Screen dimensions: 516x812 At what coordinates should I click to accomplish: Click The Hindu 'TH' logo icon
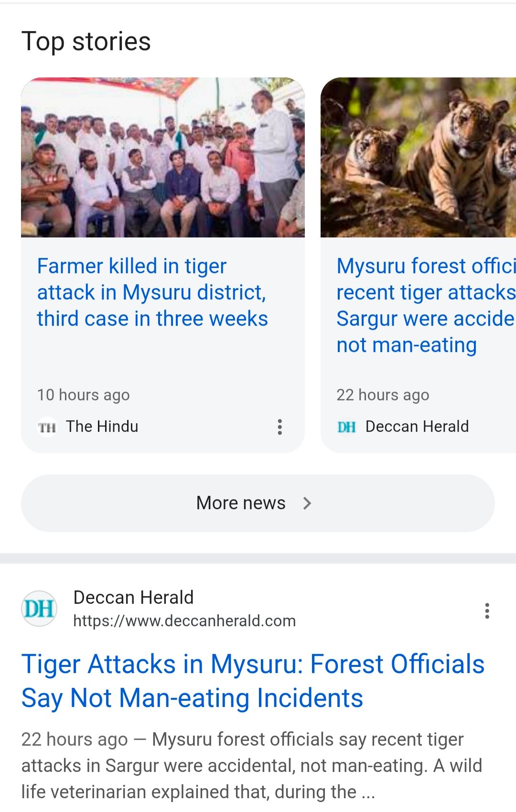[47, 427]
